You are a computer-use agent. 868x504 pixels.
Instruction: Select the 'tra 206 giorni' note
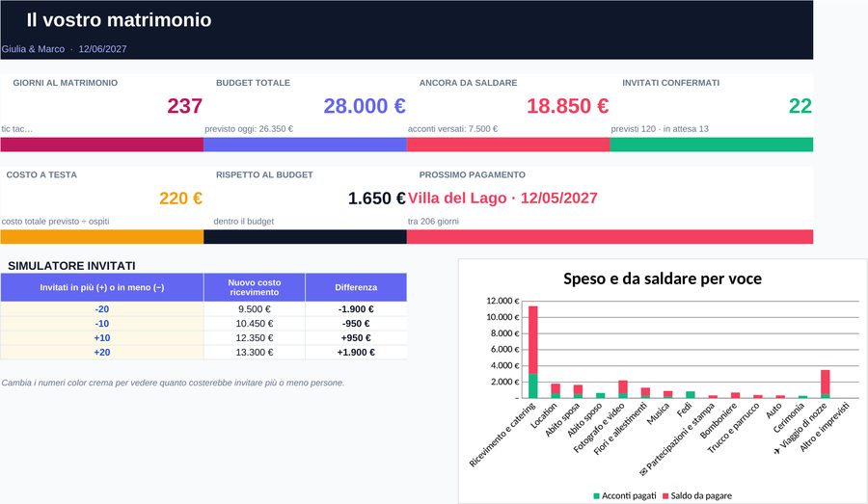433,221
